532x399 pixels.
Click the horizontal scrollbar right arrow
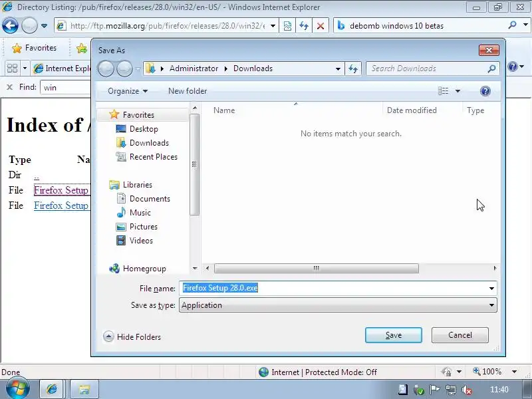[x=495, y=268]
